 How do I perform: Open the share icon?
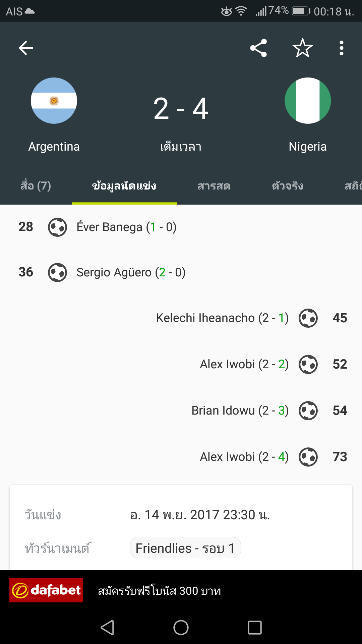point(258,48)
